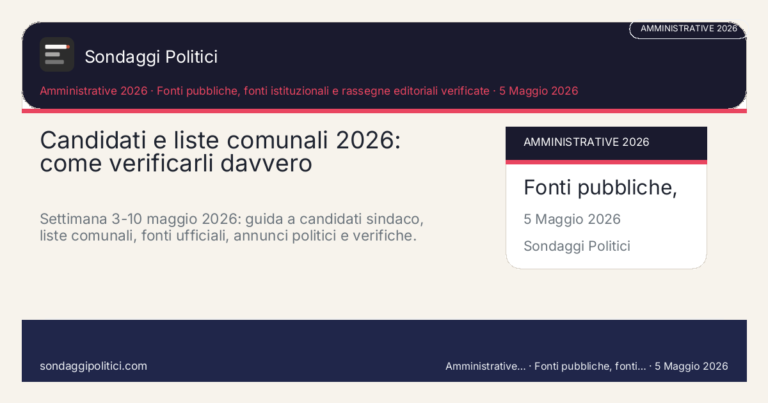Select the AMMINISTRATIVE 2026 badge in the header corner

(688, 29)
